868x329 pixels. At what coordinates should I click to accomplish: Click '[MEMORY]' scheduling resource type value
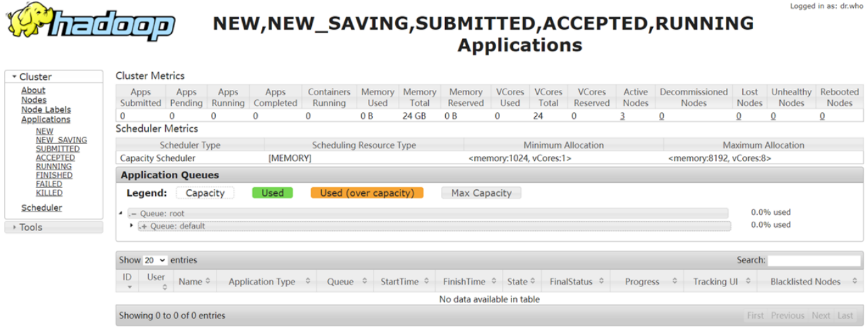[290, 158]
